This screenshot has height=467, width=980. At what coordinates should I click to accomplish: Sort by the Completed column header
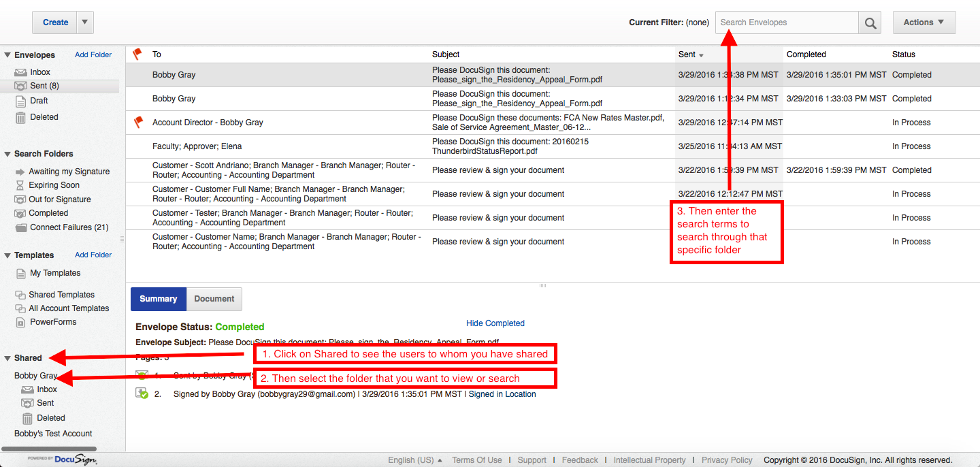(806, 54)
